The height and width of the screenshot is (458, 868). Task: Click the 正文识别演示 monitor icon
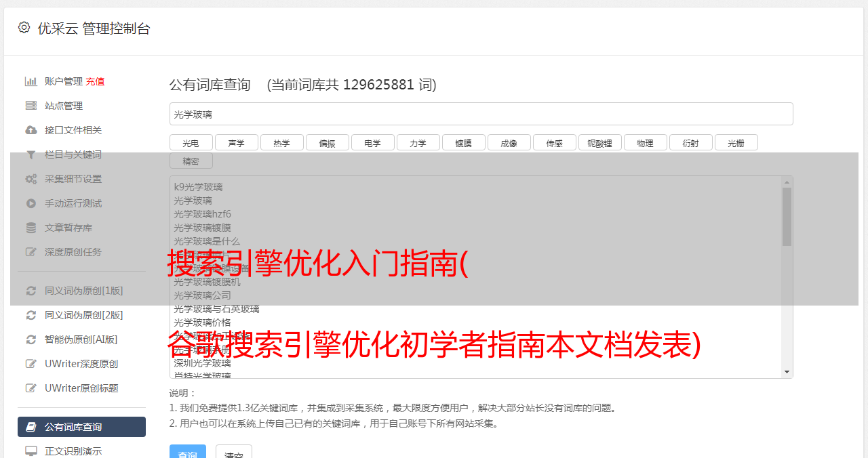point(31,451)
